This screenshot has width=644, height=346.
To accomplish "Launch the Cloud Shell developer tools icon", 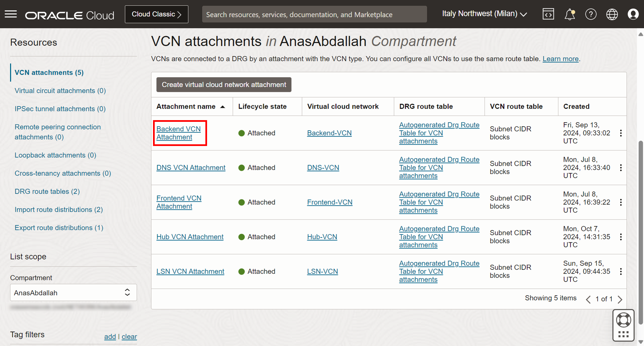I will (x=548, y=14).
